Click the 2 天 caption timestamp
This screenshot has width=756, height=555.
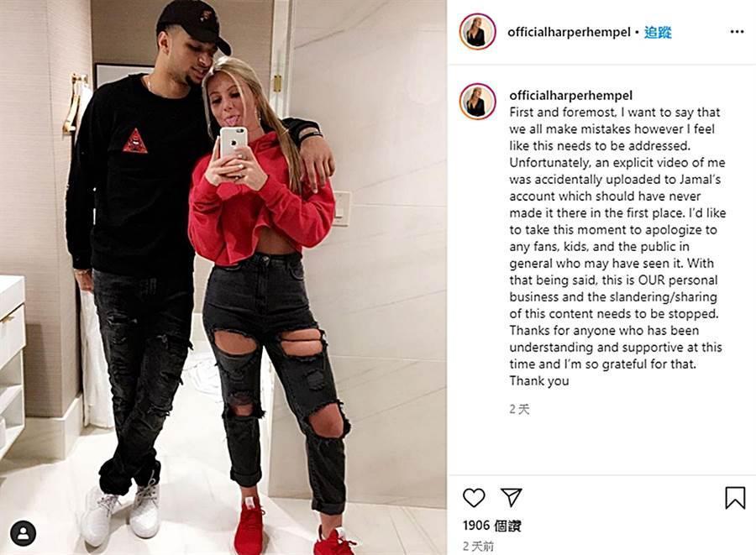tap(519, 410)
